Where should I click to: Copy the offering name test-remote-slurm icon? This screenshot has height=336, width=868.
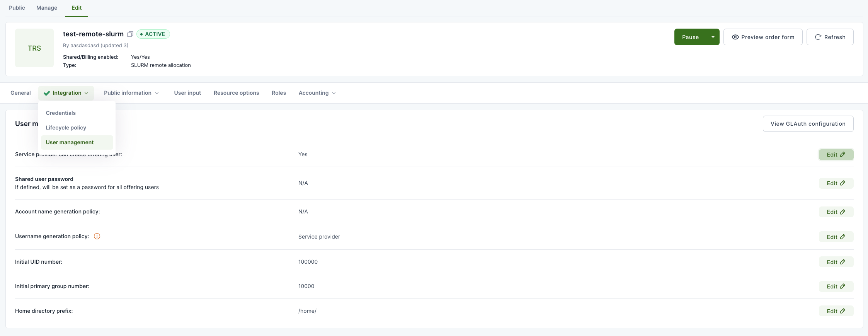pos(130,34)
